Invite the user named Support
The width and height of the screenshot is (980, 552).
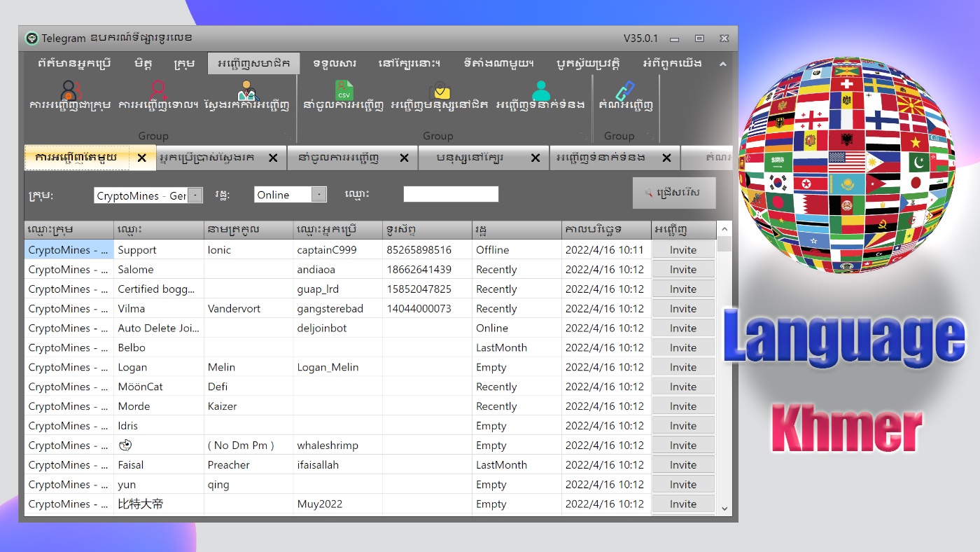(682, 249)
